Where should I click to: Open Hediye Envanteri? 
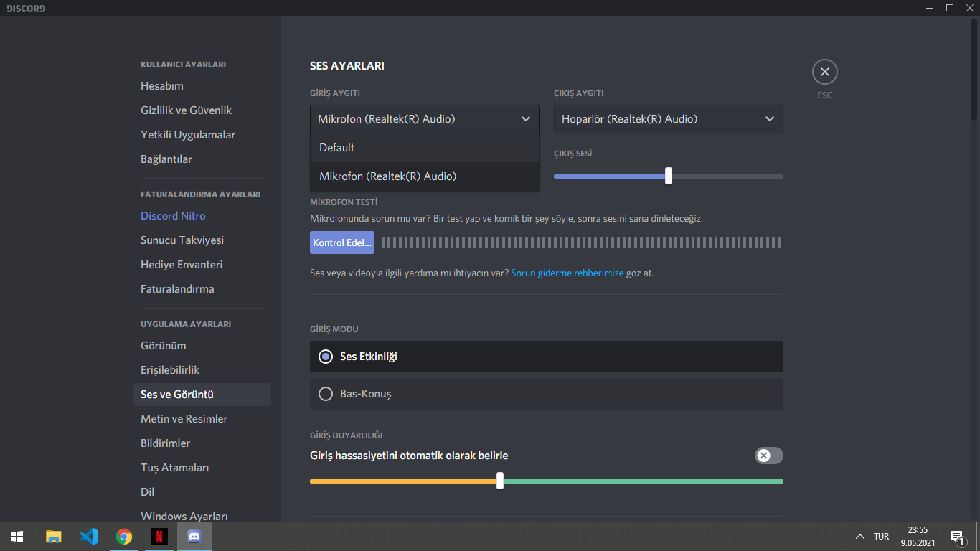coord(202,265)
